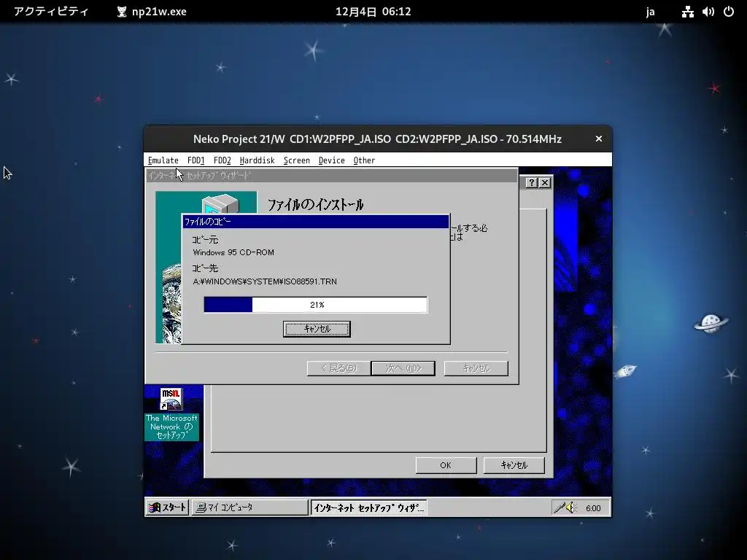Viewport: 747px width, 560px height.
Task: Open the Screen menu
Action: (x=297, y=160)
